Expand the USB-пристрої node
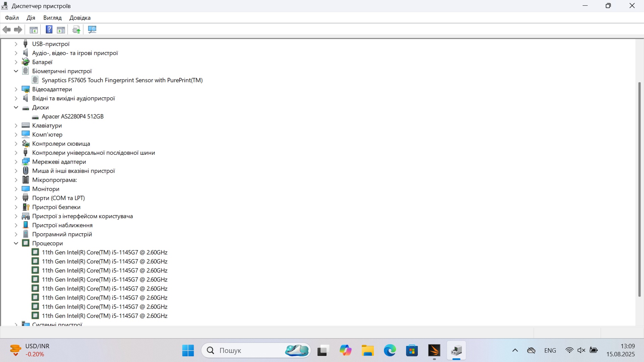Image resolution: width=644 pixels, height=362 pixels. coord(16,44)
